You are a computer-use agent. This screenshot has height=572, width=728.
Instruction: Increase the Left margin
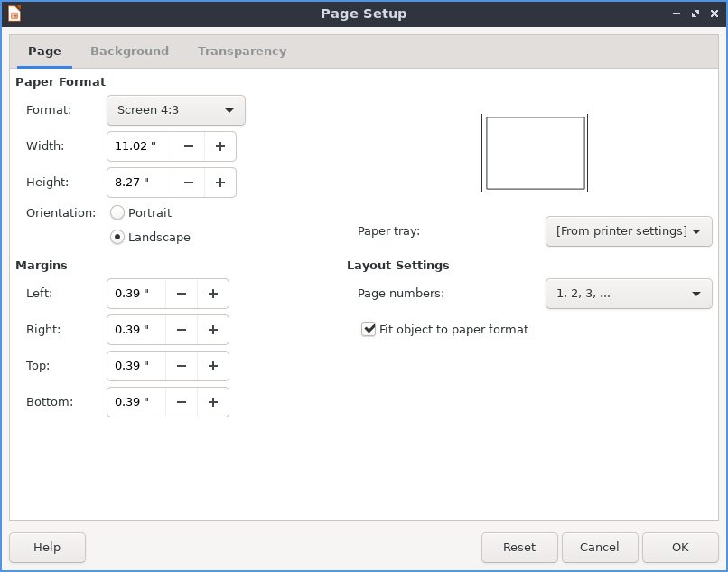(x=213, y=294)
